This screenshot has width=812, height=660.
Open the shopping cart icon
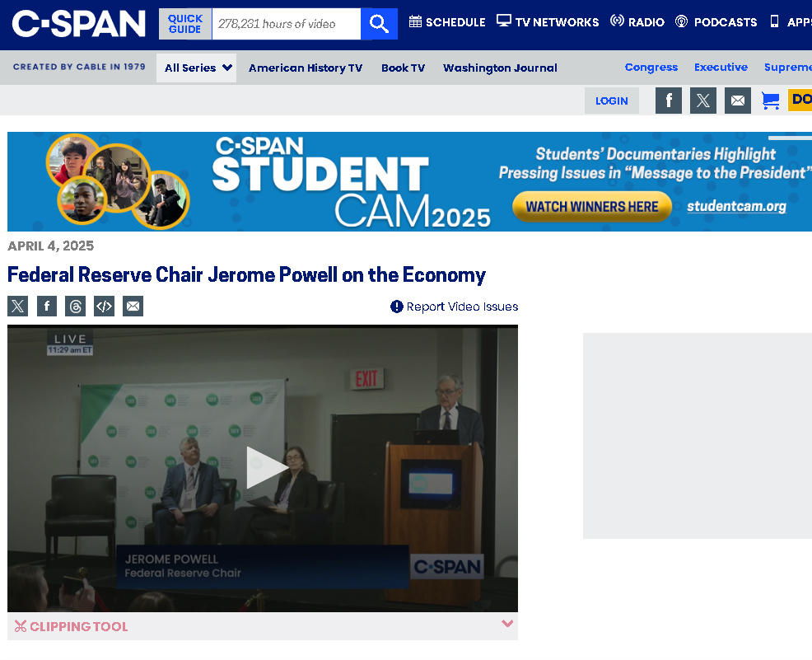point(770,101)
